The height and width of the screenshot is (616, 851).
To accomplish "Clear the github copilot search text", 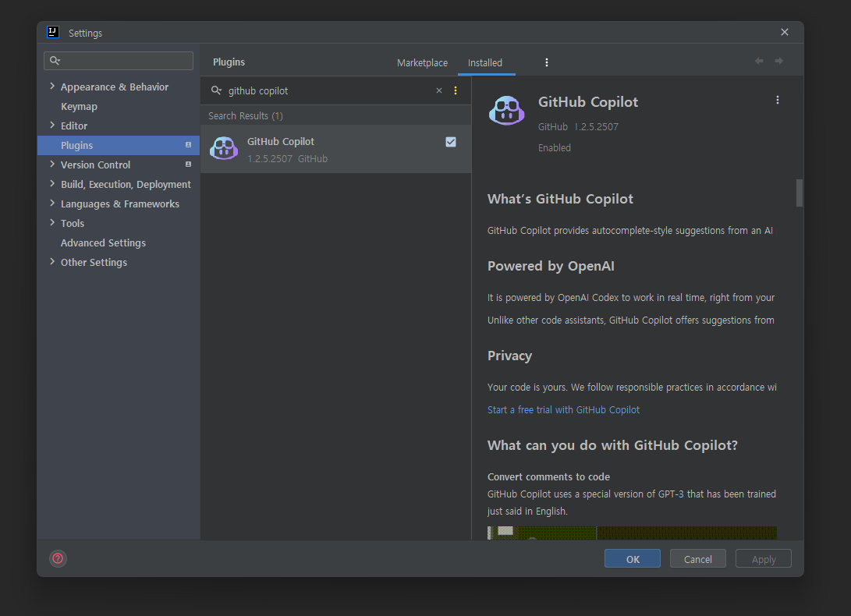I will (439, 90).
